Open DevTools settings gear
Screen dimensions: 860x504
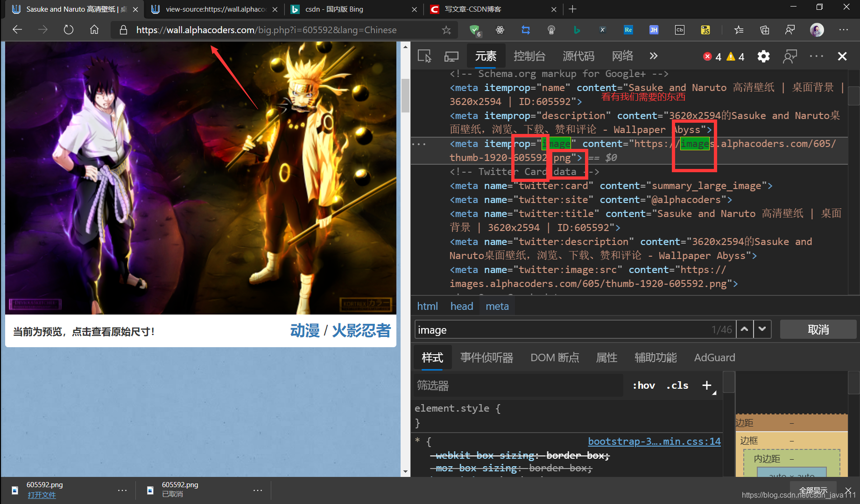pos(763,56)
